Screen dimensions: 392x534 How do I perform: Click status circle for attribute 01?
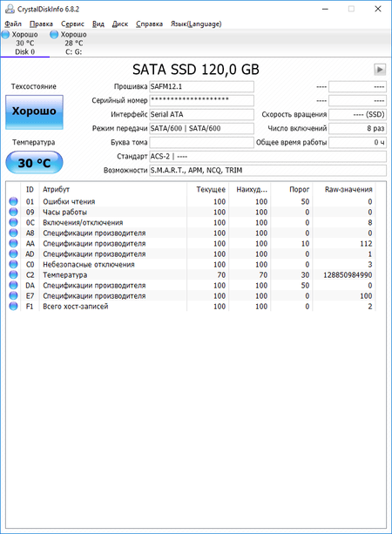pos(13,201)
